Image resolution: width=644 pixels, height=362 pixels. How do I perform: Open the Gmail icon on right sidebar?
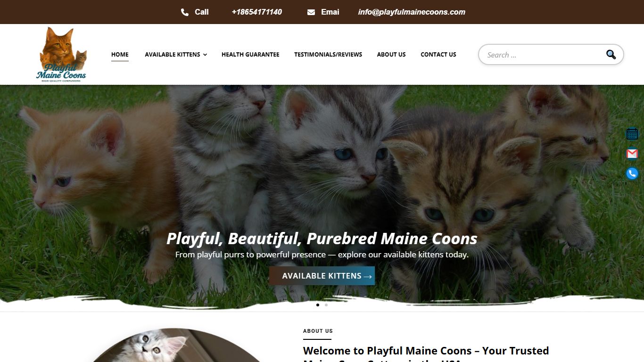(x=632, y=154)
